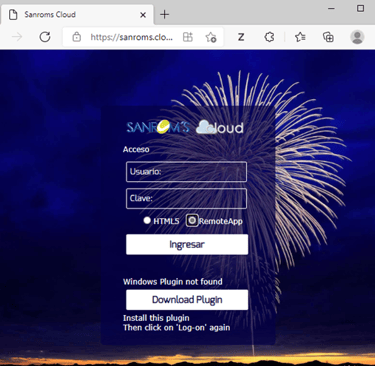Click the forward navigation arrow
375x366 pixels.
tap(17, 37)
